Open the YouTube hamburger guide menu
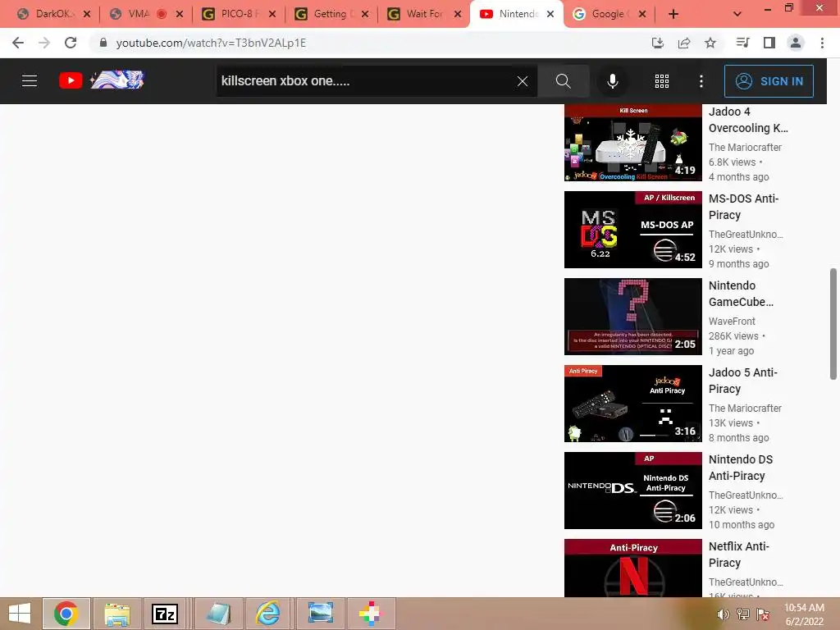 click(x=30, y=81)
